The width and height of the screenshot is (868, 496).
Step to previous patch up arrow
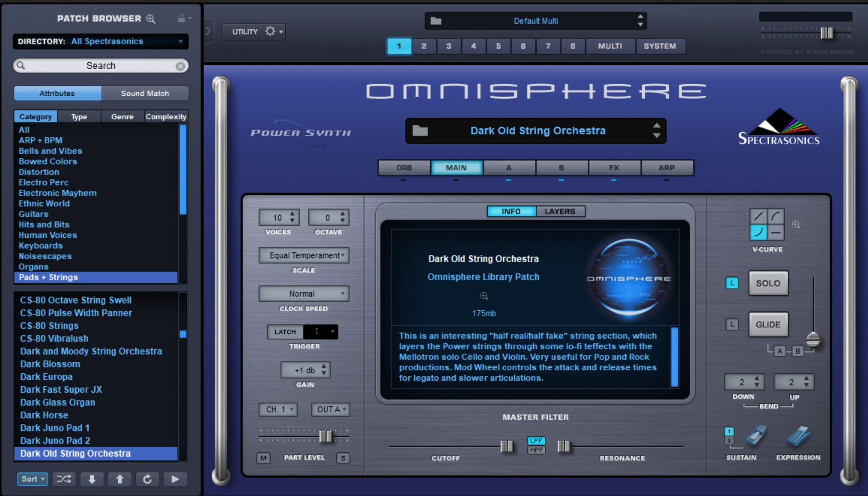click(x=120, y=479)
